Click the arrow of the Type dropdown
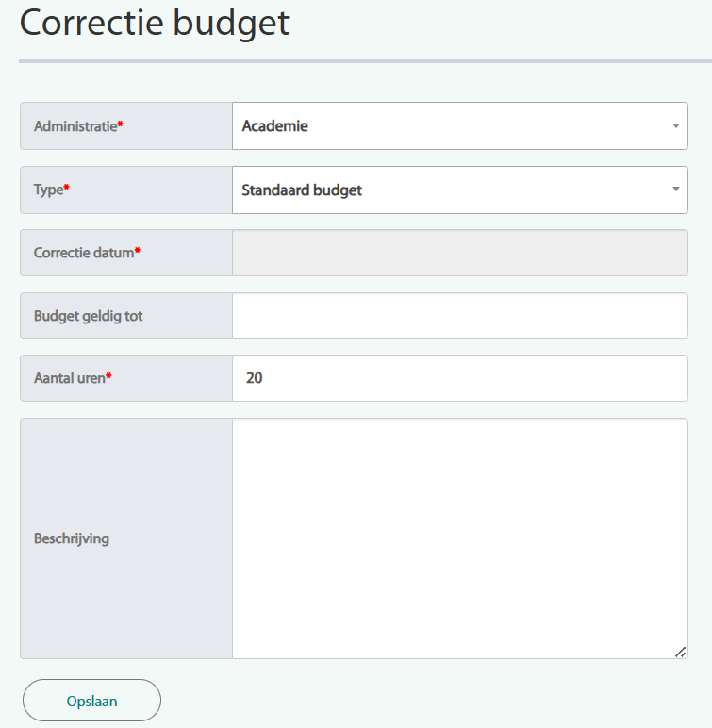This screenshot has width=712, height=728. click(675, 190)
